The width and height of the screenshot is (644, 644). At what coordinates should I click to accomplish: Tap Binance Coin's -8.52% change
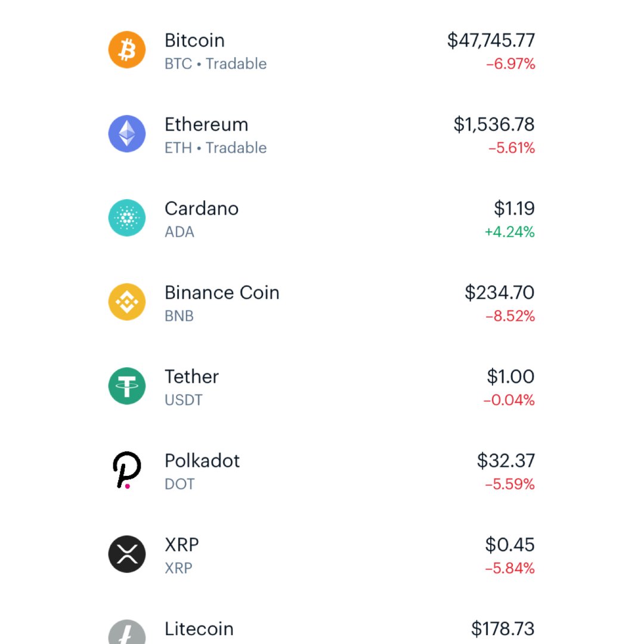(510, 316)
